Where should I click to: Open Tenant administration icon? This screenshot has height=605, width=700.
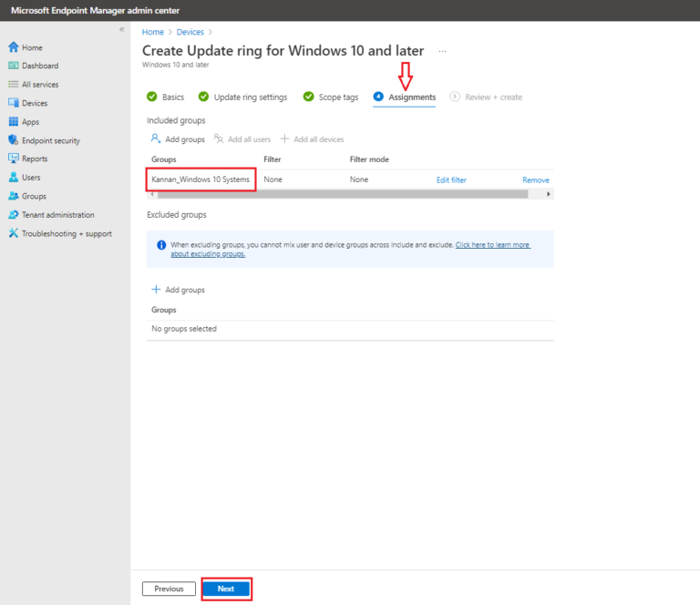14,215
